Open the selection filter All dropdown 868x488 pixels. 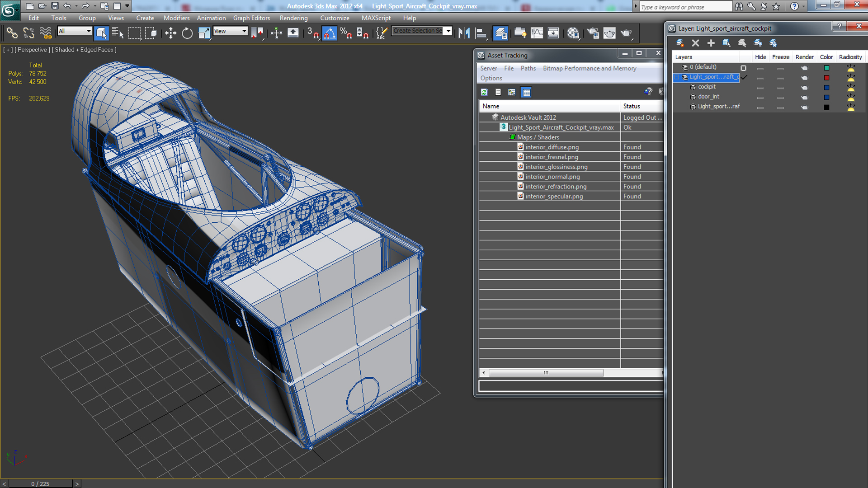(89, 31)
